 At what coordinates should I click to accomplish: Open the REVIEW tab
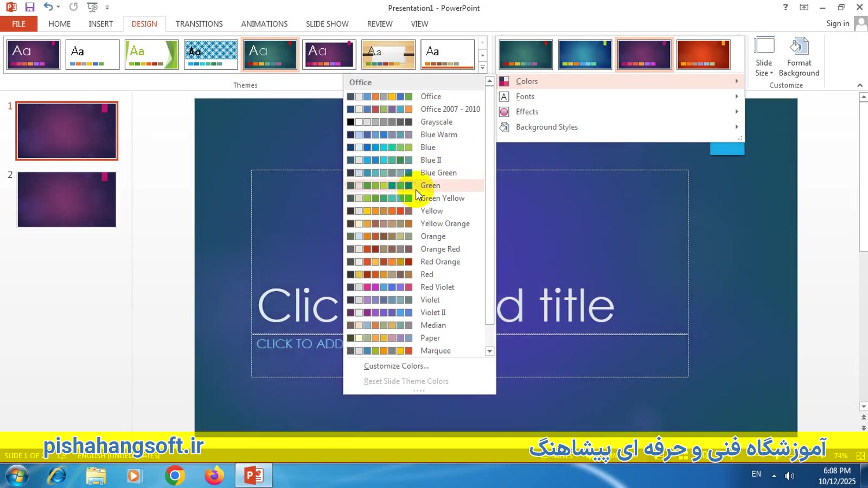click(x=380, y=24)
